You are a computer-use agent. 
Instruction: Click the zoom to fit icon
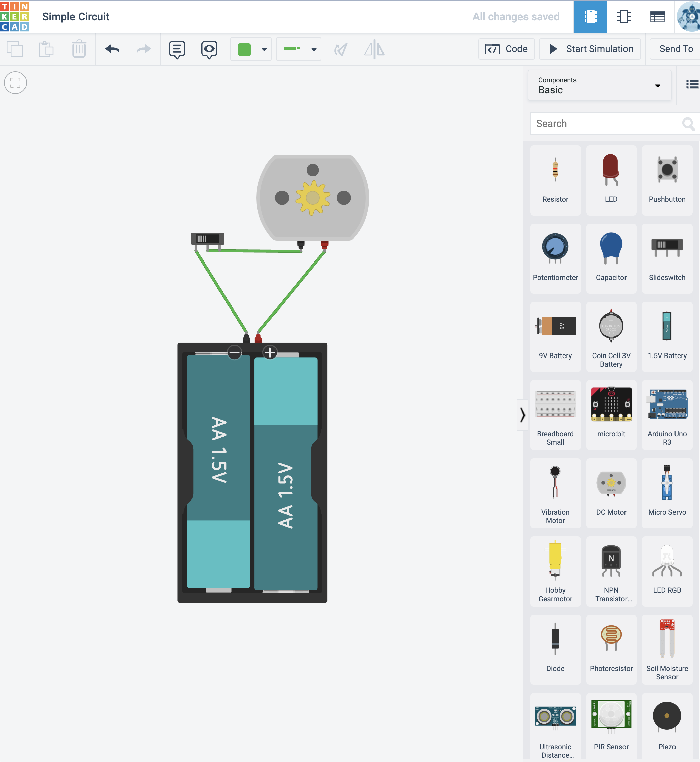(15, 83)
